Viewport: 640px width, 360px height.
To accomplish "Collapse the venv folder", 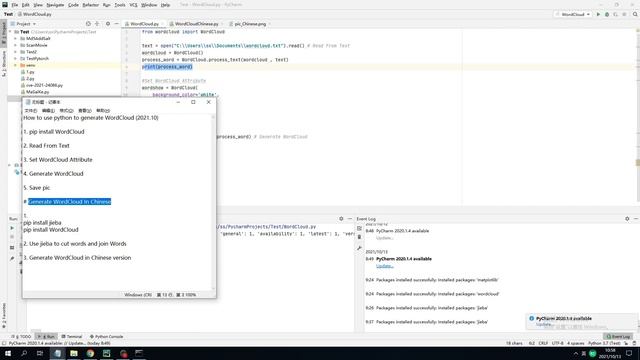I will click(x=16, y=65).
